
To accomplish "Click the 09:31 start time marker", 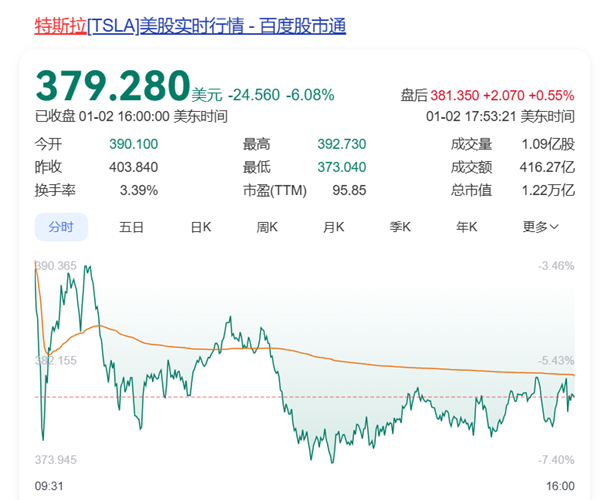I will click(x=49, y=485).
